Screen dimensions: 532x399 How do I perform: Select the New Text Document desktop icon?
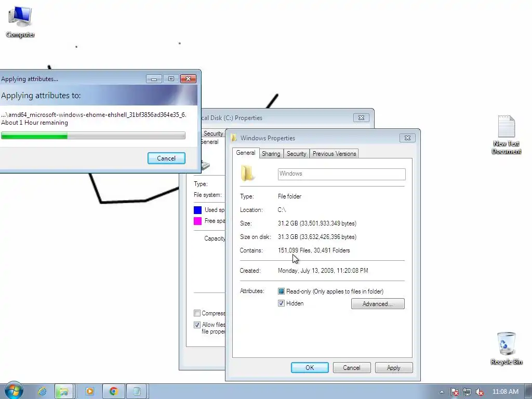(x=506, y=135)
